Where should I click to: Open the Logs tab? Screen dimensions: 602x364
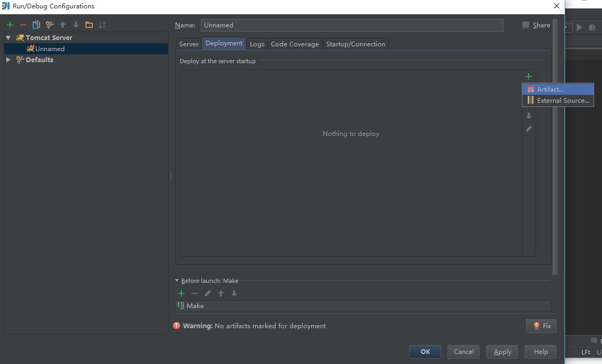257,44
